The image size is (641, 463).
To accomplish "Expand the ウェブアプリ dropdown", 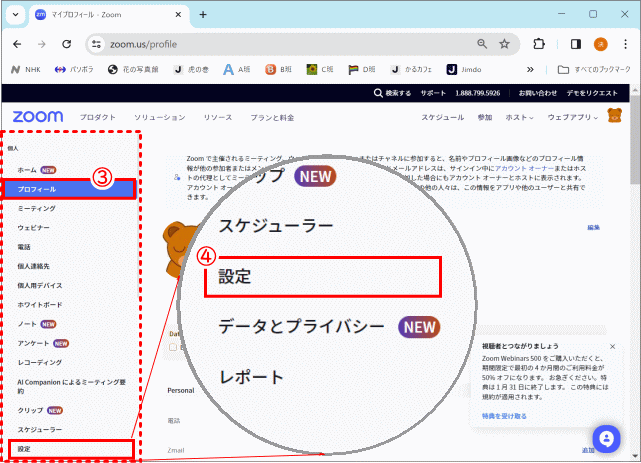I will [x=573, y=117].
